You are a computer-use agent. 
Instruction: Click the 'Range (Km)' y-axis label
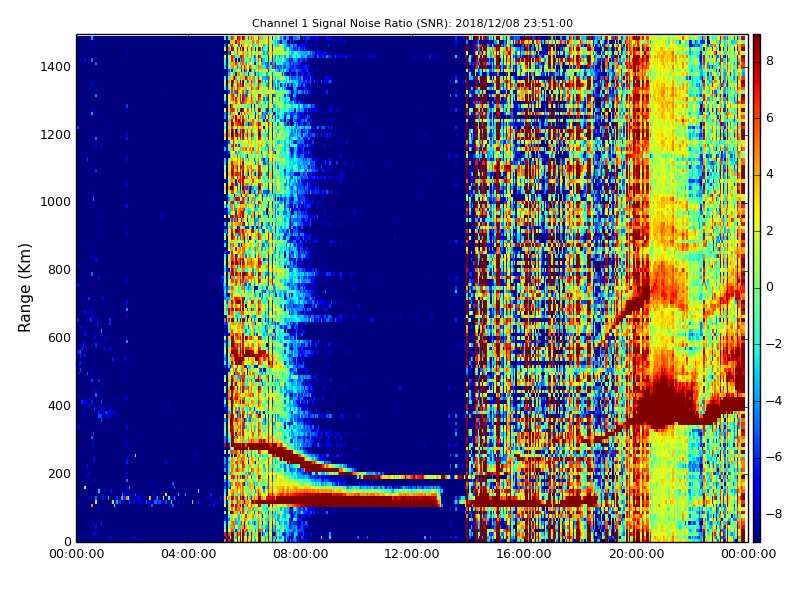pyautogui.click(x=24, y=288)
